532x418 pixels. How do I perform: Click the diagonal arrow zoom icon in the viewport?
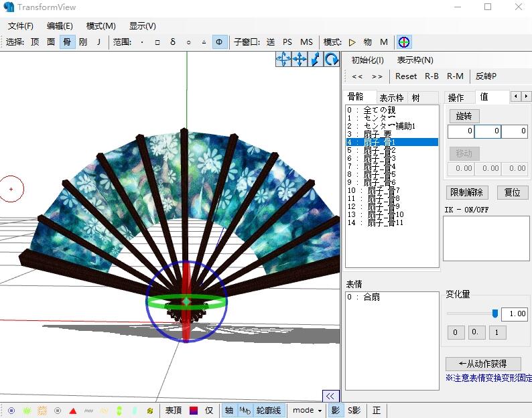point(316,60)
